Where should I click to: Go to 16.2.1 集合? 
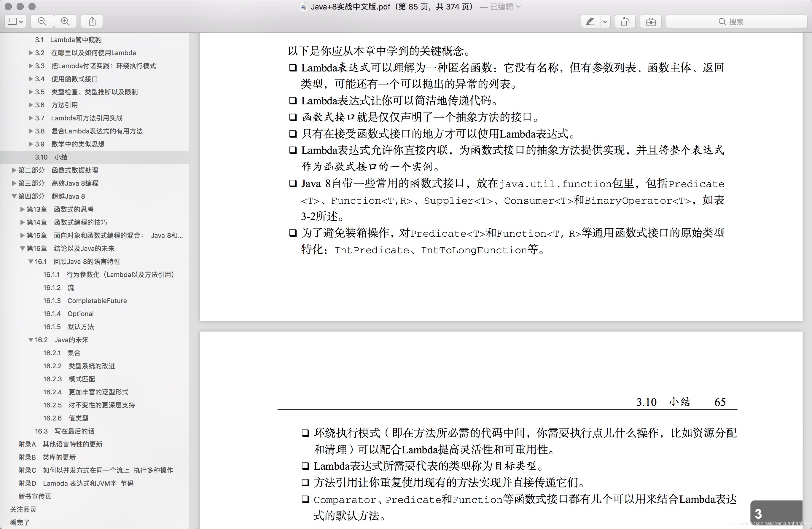pos(62,353)
